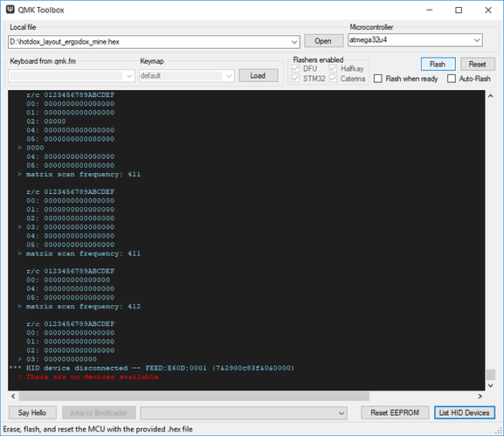The width and height of the screenshot is (504, 436).
Task: Toggle the STM32 flasher checkbox
Action: coord(295,79)
